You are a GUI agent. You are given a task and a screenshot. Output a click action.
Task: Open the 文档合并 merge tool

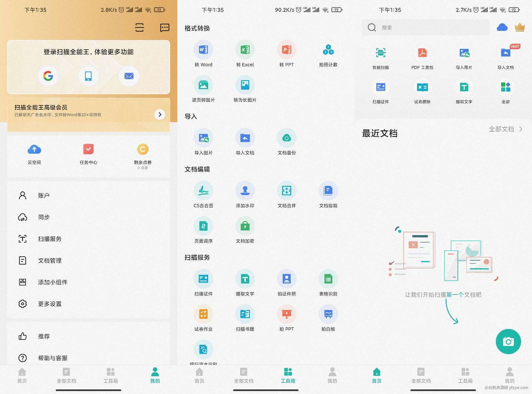click(287, 195)
